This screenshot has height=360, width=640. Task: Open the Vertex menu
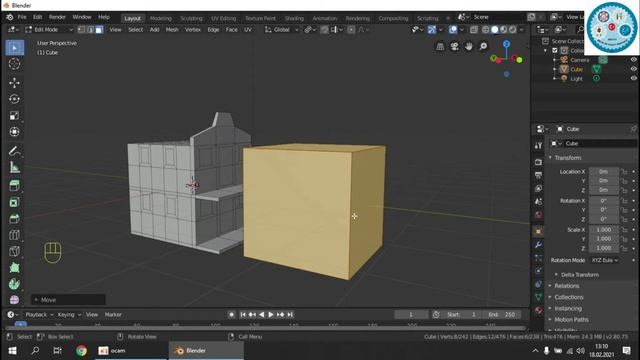click(193, 29)
